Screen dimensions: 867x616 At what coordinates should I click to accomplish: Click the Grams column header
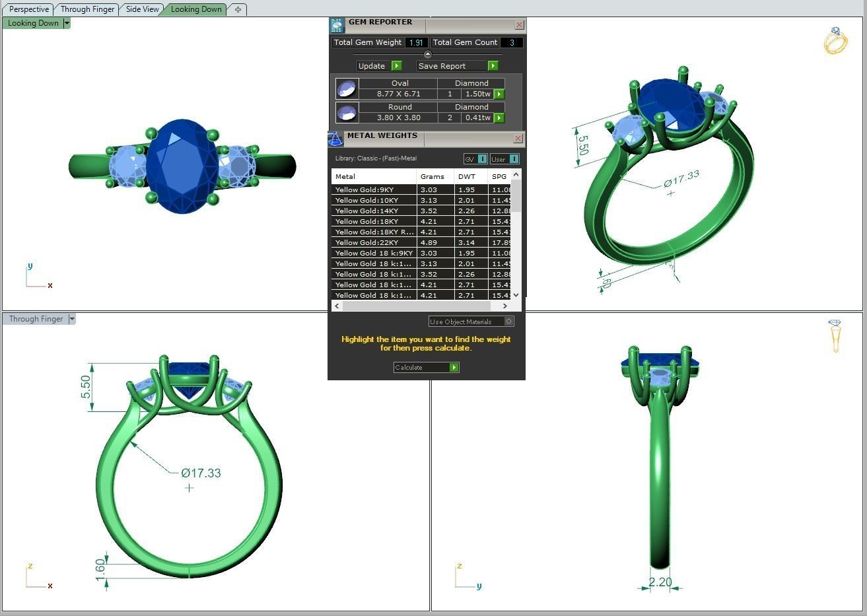pyautogui.click(x=435, y=176)
